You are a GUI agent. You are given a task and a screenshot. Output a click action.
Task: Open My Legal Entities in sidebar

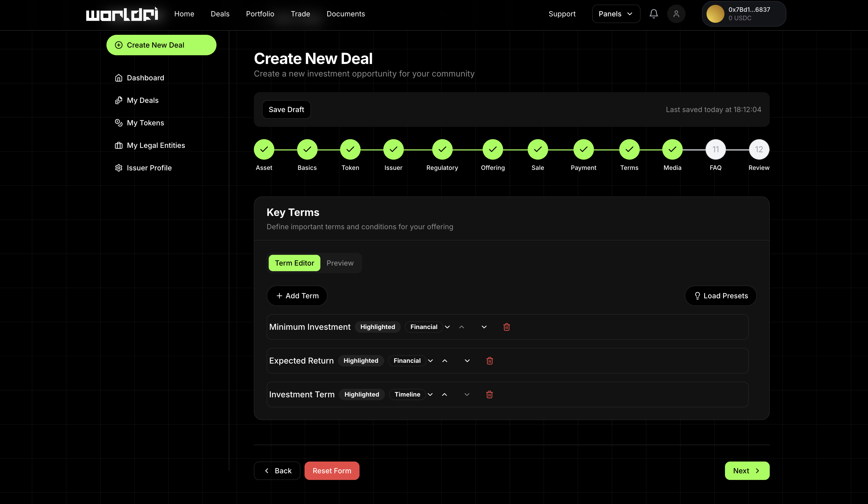pyautogui.click(x=156, y=145)
